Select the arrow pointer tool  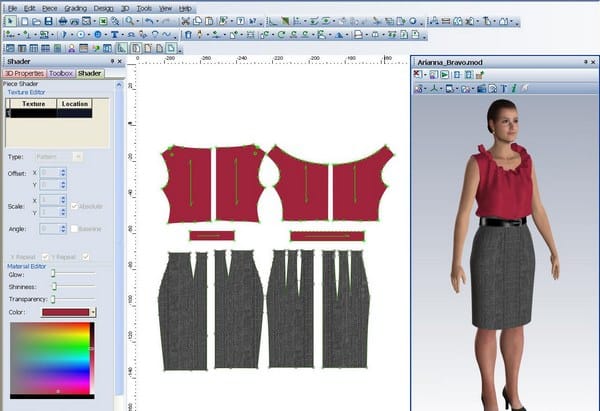(10, 21)
